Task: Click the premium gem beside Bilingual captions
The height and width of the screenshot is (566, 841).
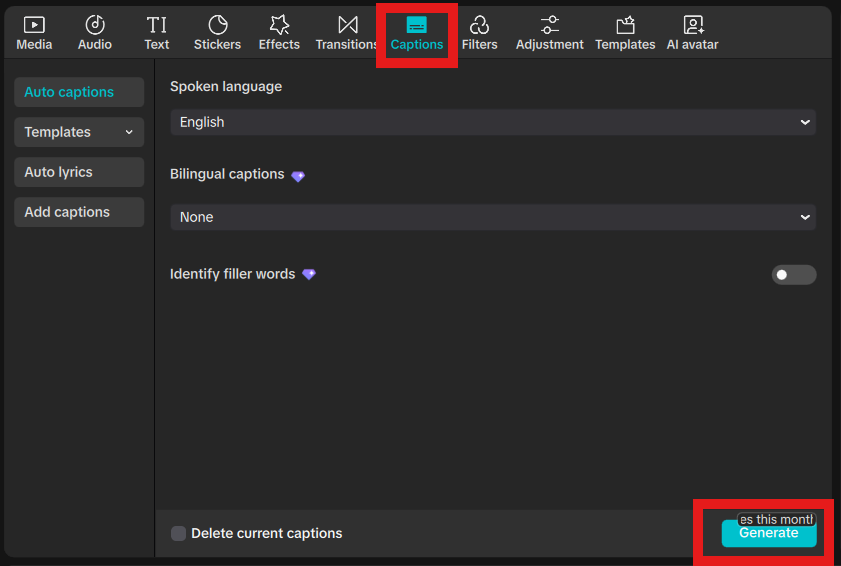Action: [298, 176]
